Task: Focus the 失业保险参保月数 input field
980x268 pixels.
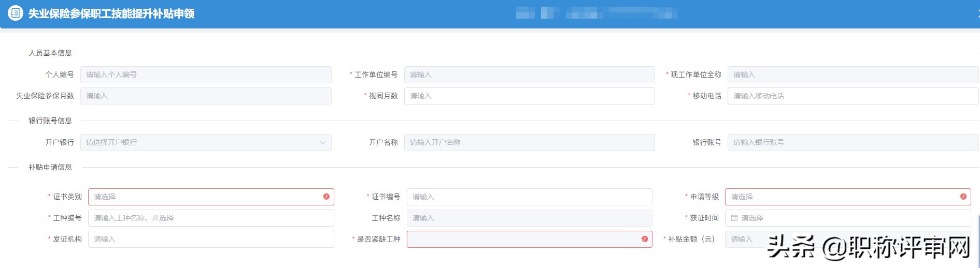Action: click(x=206, y=96)
